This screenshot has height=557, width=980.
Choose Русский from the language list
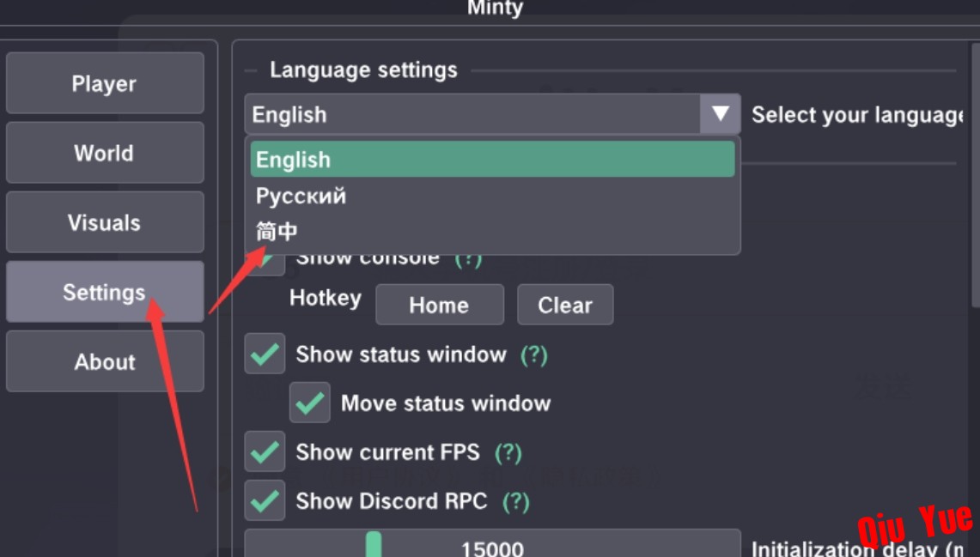[301, 196]
